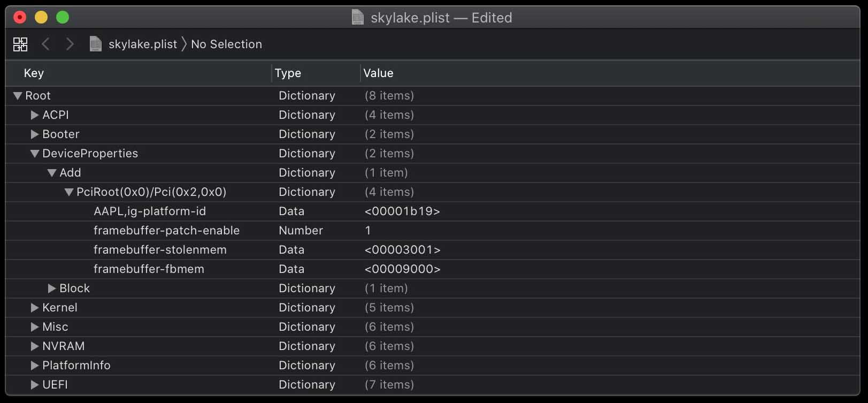Click the Data type of AAPL,ig-platform-id
Image resolution: width=868 pixels, height=403 pixels.
click(x=291, y=211)
